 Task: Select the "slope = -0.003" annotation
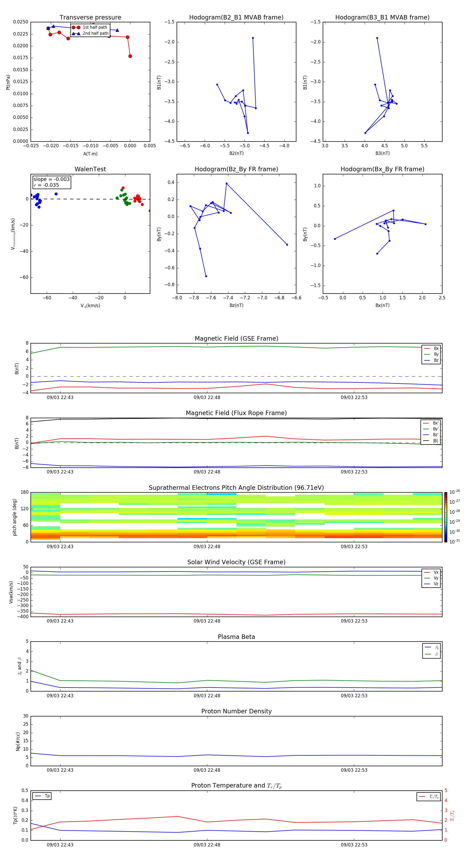pos(52,179)
